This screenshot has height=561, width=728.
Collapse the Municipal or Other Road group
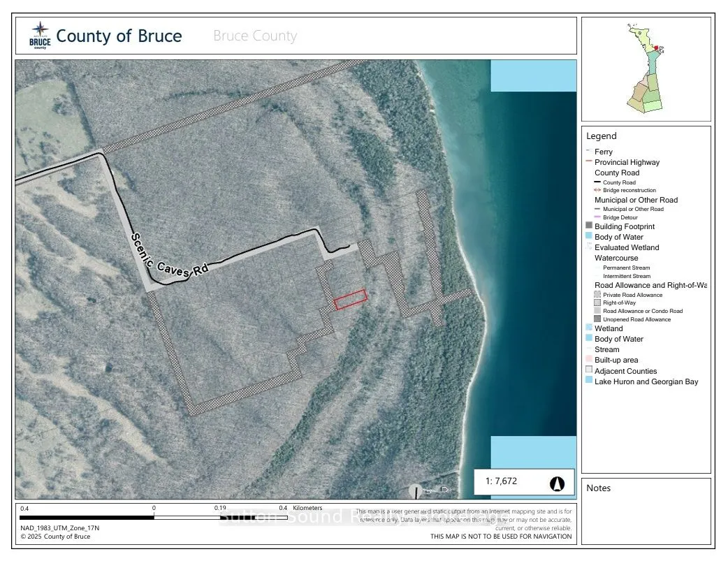coord(636,200)
